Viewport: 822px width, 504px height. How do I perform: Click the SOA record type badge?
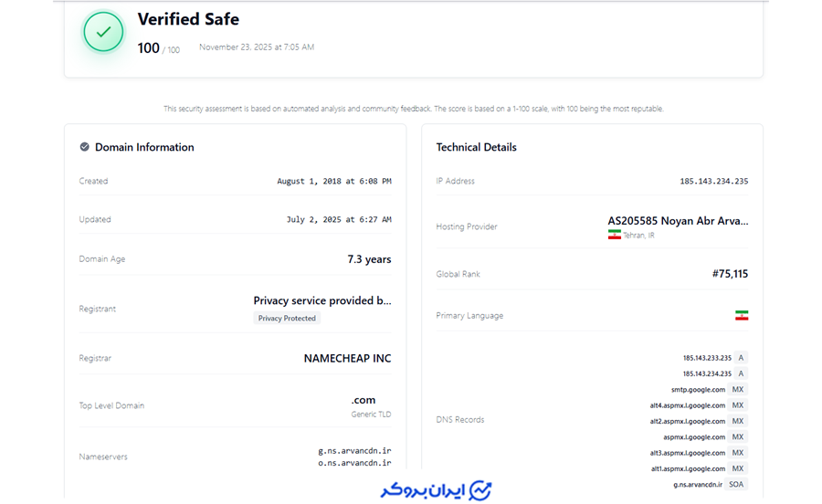coord(736,485)
